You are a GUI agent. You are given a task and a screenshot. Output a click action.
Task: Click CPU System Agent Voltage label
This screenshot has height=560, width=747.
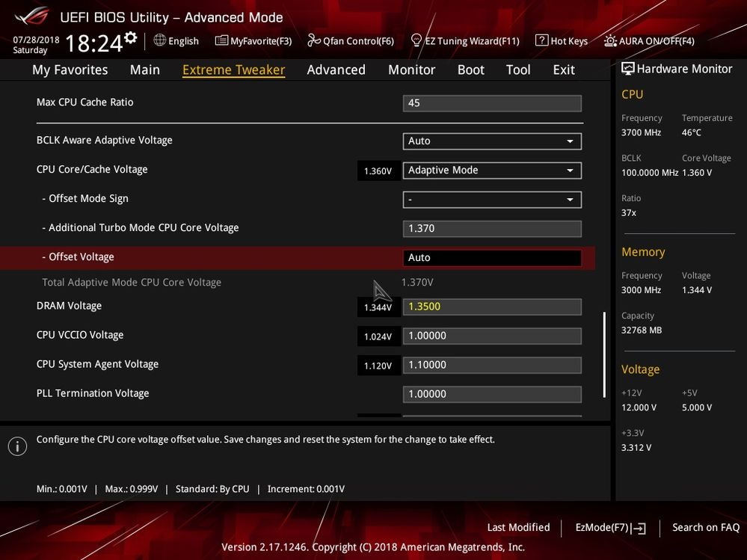pyautogui.click(x=98, y=364)
